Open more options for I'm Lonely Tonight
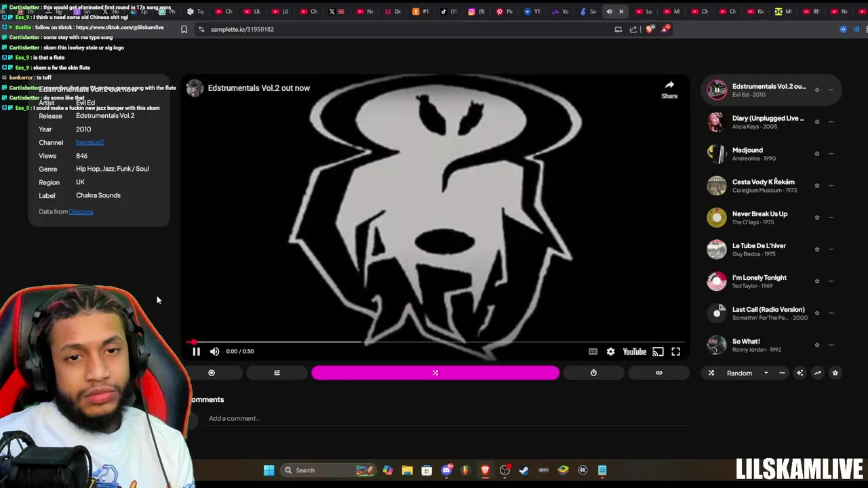868x488 pixels. [831, 281]
